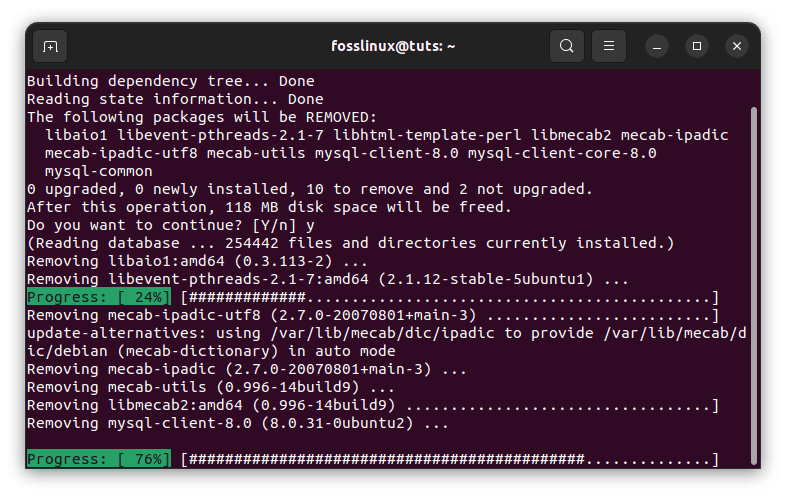This screenshot has width=786, height=497.
Task: Click 'The following packages will be REMOVED:'
Action: tap(202, 117)
